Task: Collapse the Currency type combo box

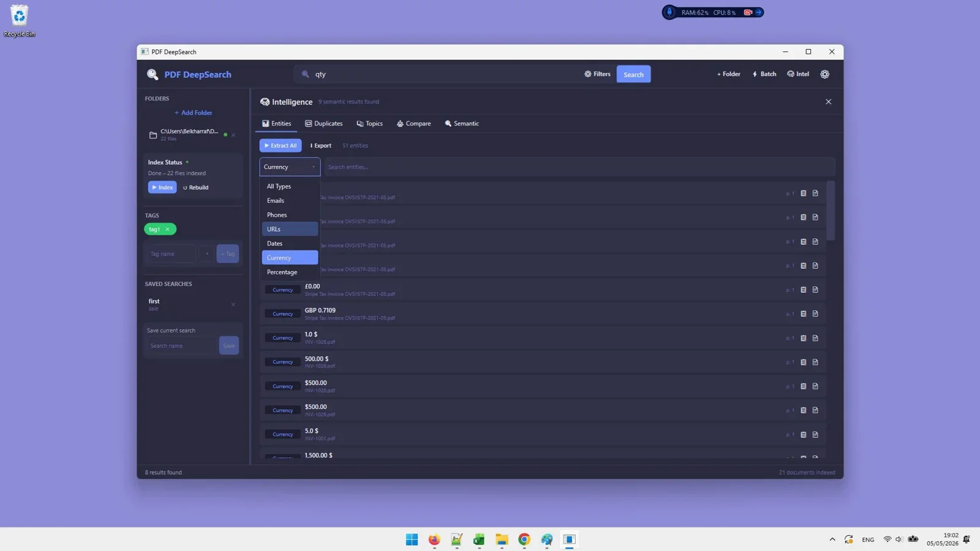Action: [x=290, y=167]
